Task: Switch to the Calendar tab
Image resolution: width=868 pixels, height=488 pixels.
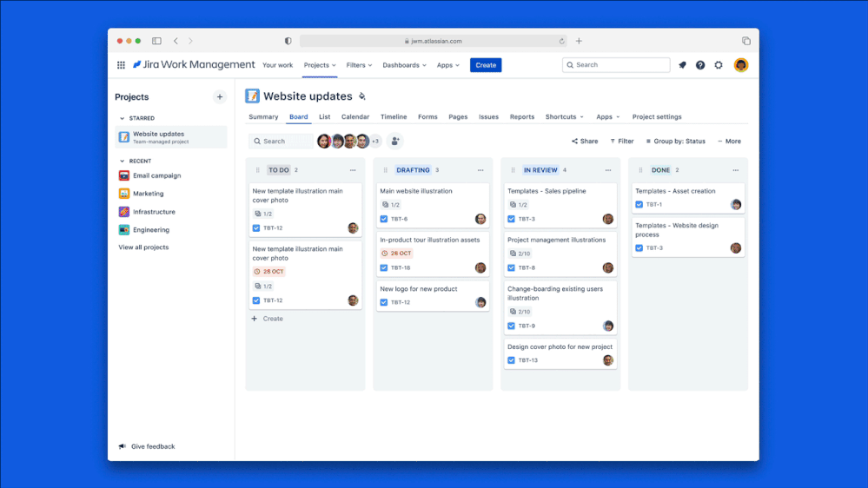Action: tap(355, 116)
